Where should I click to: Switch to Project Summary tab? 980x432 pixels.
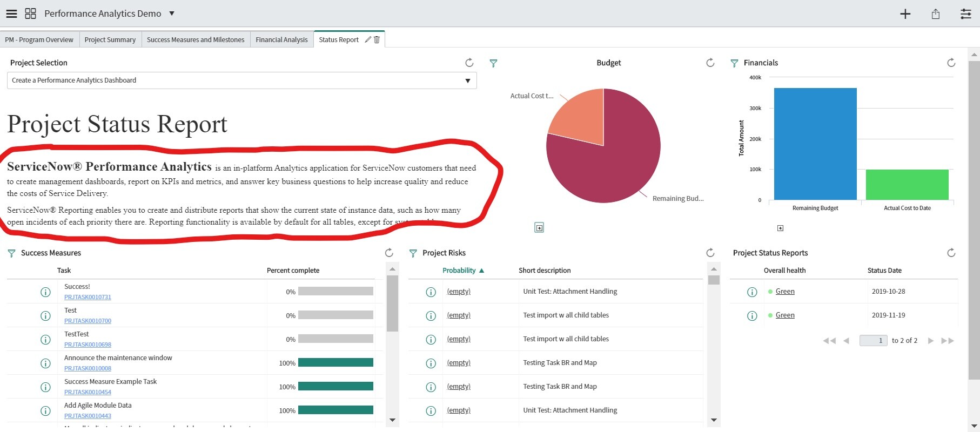[x=110, y=39]
